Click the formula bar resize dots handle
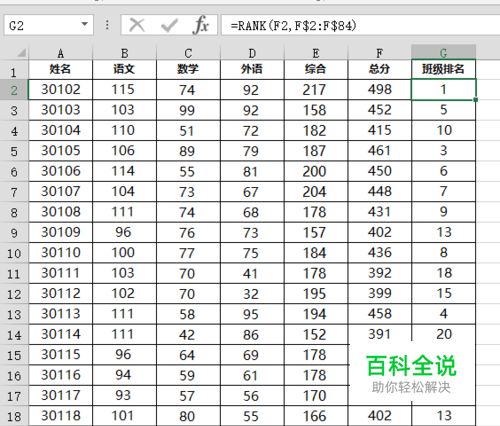The width and height of the screenshot is (500, 426). tap(107, 25)
